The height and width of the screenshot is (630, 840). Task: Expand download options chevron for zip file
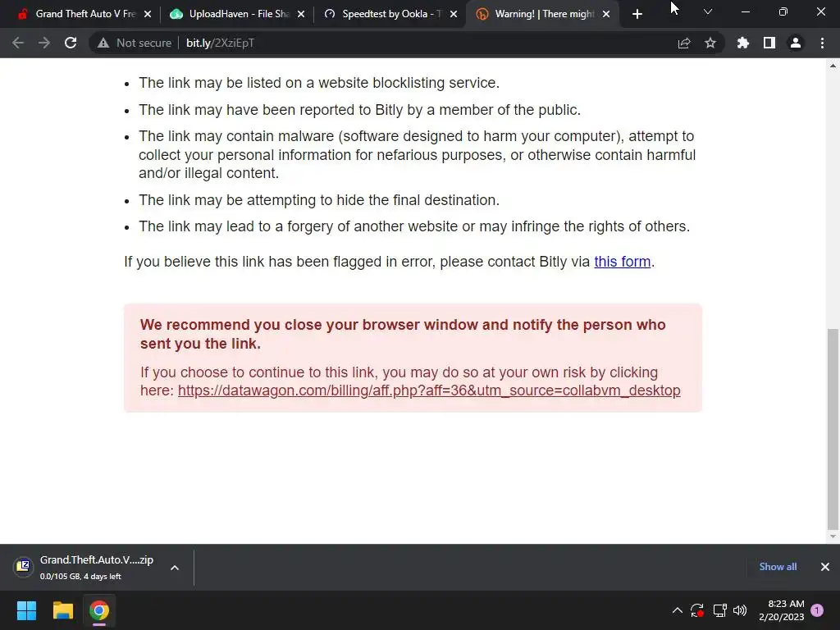point(175,568)
